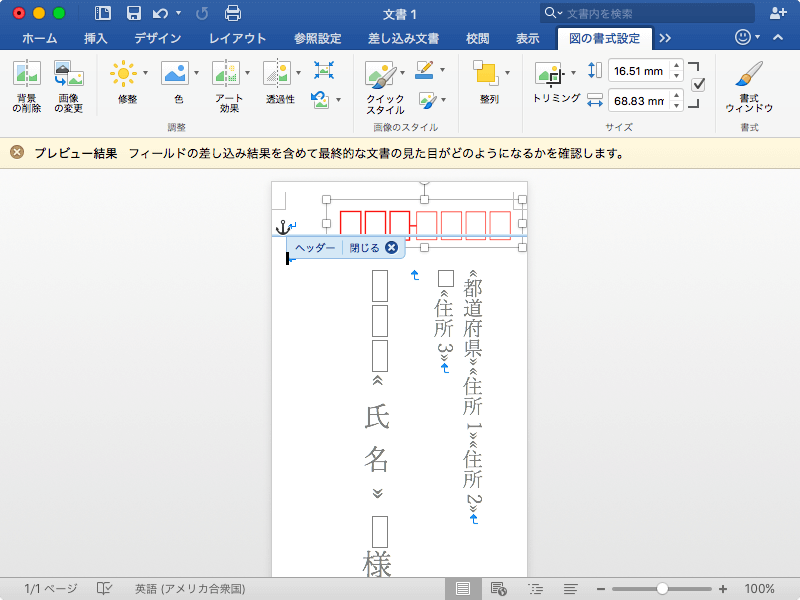
Task: Close the header with 閉じる button
Action: pyautogui.click(x=373, y=248)
